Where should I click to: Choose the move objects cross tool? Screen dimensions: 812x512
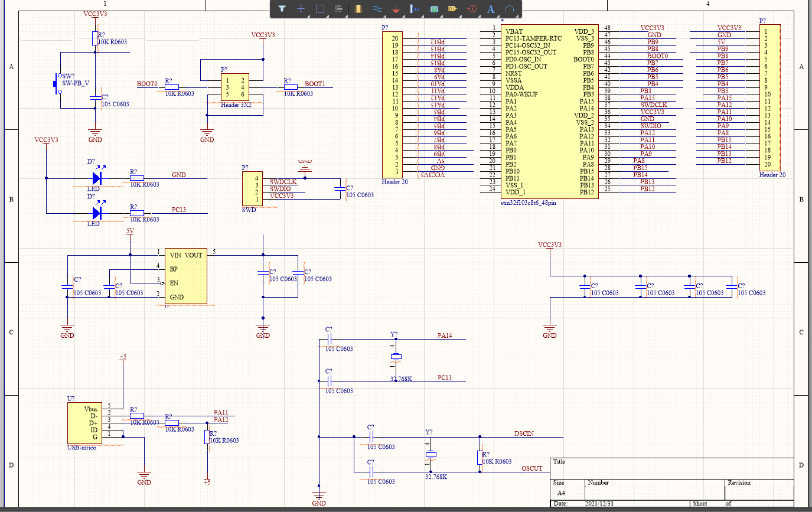point(301,9)
